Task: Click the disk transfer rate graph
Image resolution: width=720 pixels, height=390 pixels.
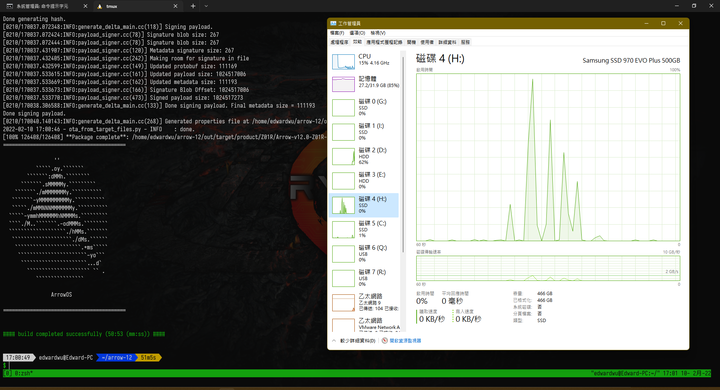Action: [x=548, y=268]
